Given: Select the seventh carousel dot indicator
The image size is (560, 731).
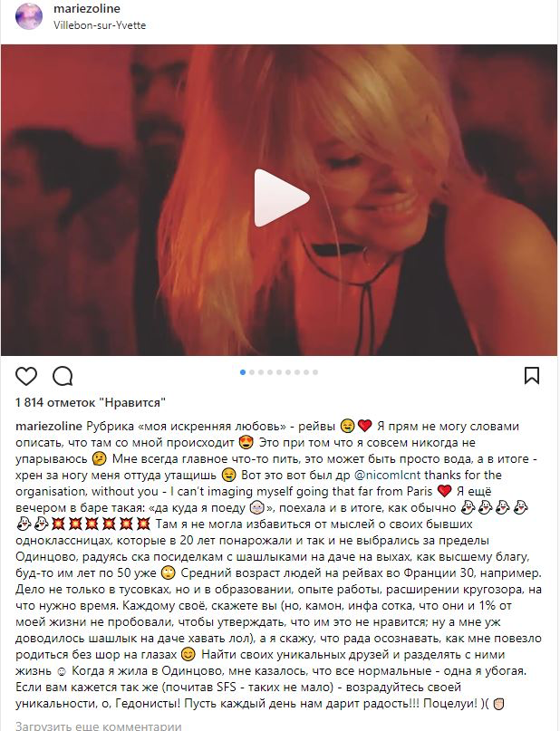Looking at the screenshot, I should tap(297, 372).
